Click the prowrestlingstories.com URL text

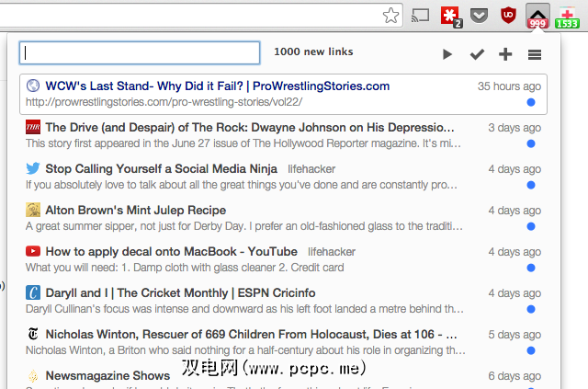point(164,102)
